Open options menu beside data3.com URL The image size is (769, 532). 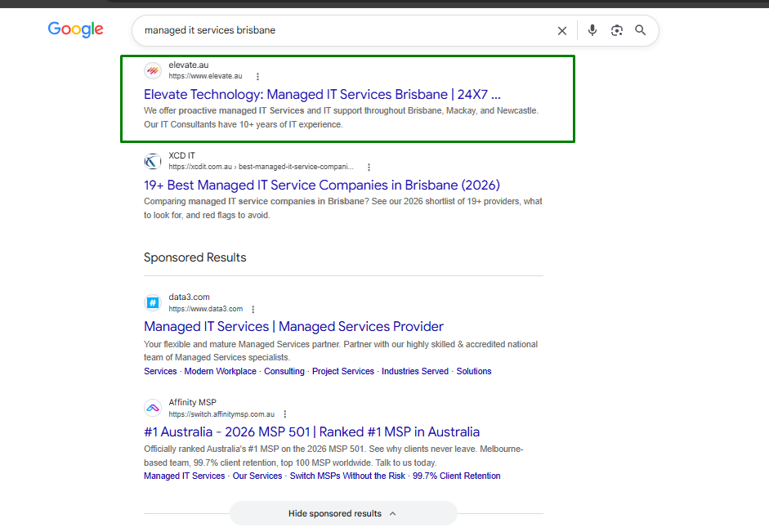(x=253, y=310)
